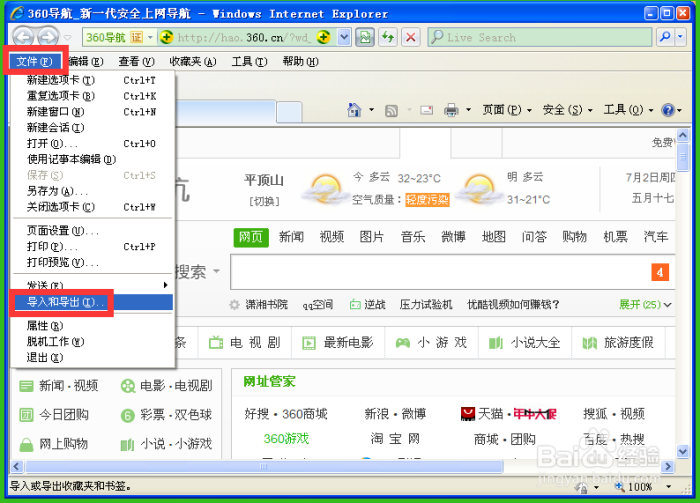This screenshot has height=503, width=700.
Task: Click the 新浪·微博 link
Action: click(x=395, y=413)
